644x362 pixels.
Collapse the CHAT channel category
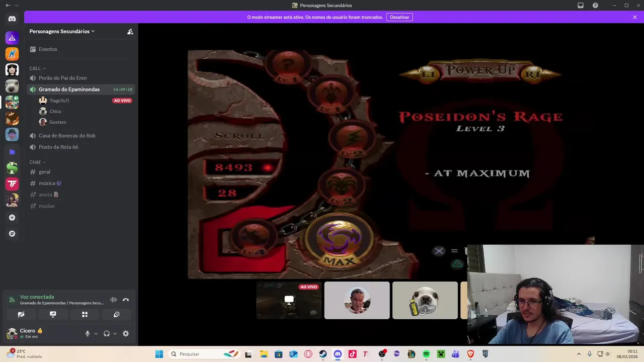pyautogui.click(x=37, y=162)
